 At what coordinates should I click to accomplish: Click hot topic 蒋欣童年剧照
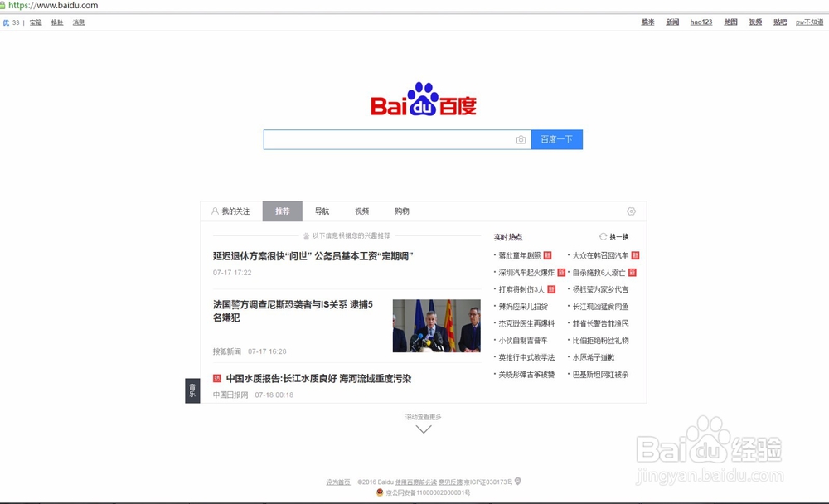[x=520, y=255]
